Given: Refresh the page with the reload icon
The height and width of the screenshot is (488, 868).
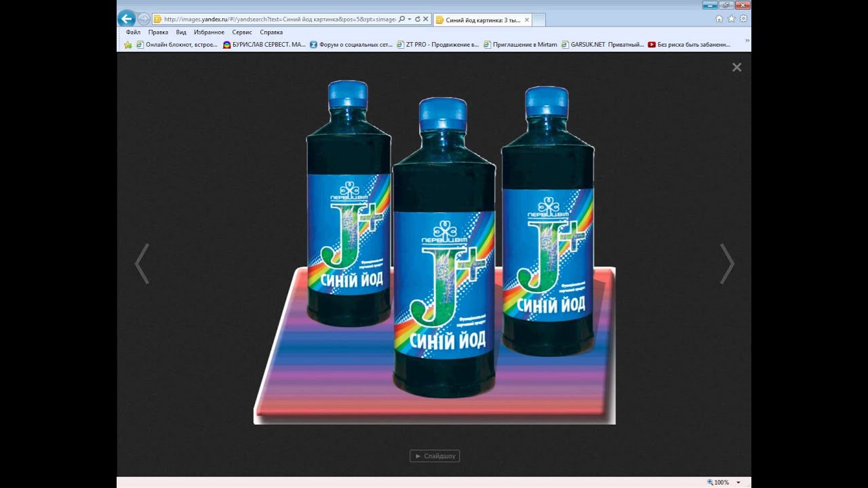Looking at the screenshot, I should pos(418,20).
